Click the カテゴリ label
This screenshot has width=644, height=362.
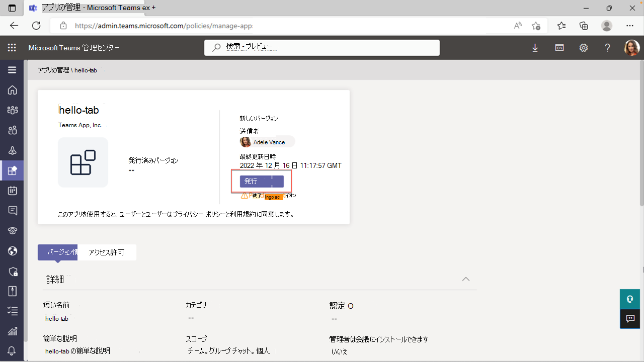(x=196, y=305)
